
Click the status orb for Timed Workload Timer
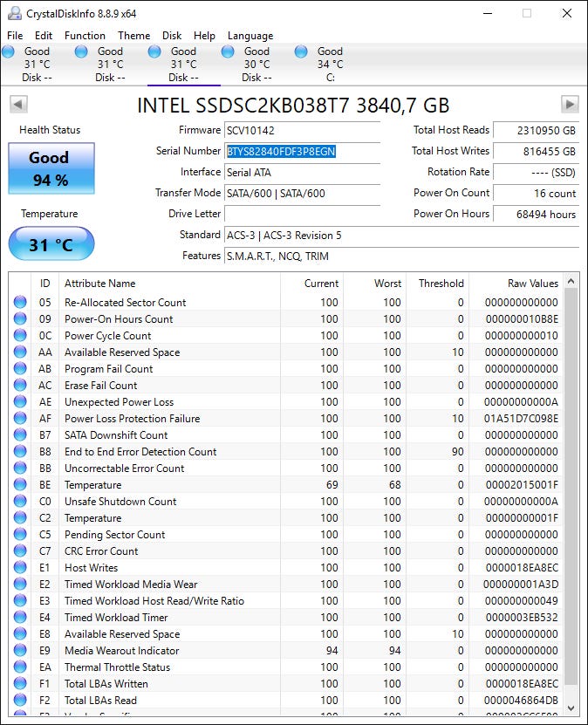(x=20, y=618)
